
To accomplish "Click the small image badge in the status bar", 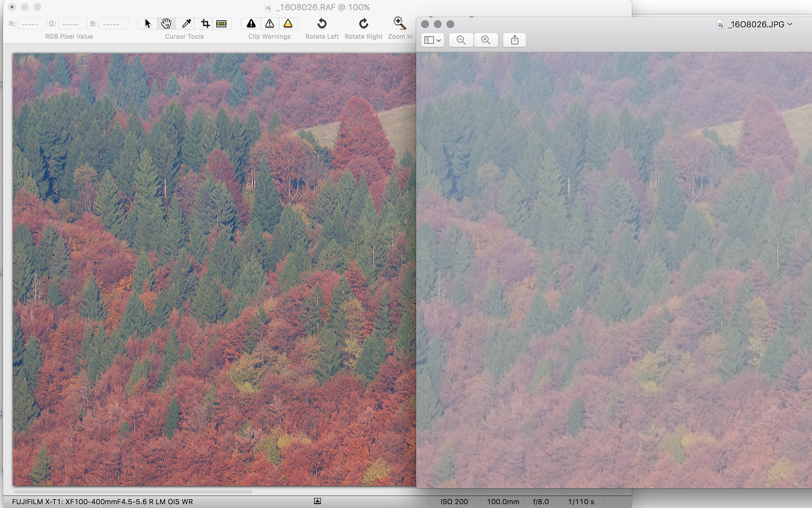I will point(317,501).
